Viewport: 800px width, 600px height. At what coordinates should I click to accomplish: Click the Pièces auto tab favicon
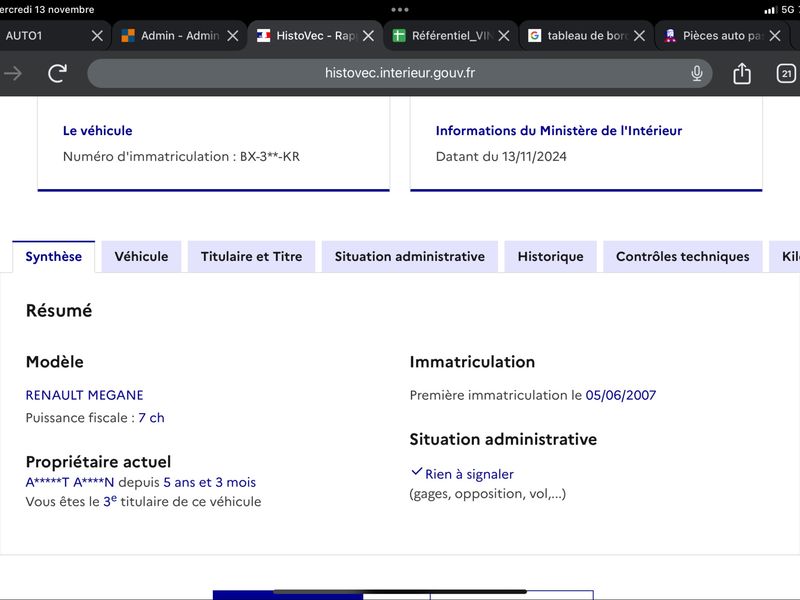point(670,36)
